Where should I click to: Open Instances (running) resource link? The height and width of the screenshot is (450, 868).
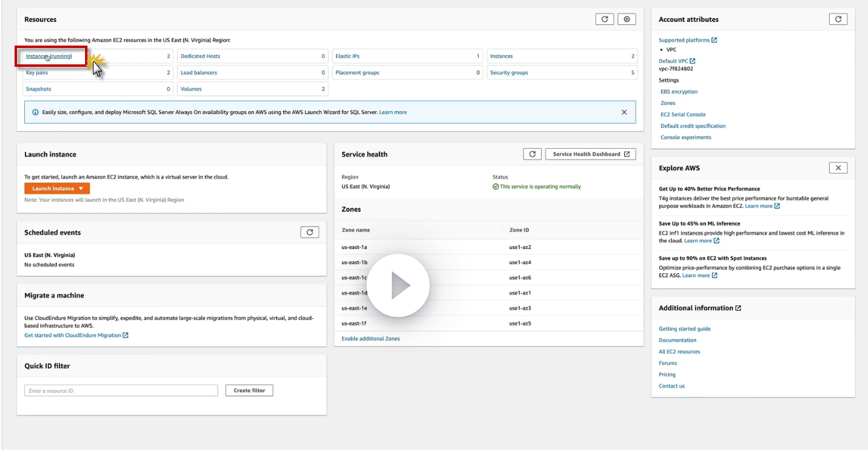coord(49,56)
